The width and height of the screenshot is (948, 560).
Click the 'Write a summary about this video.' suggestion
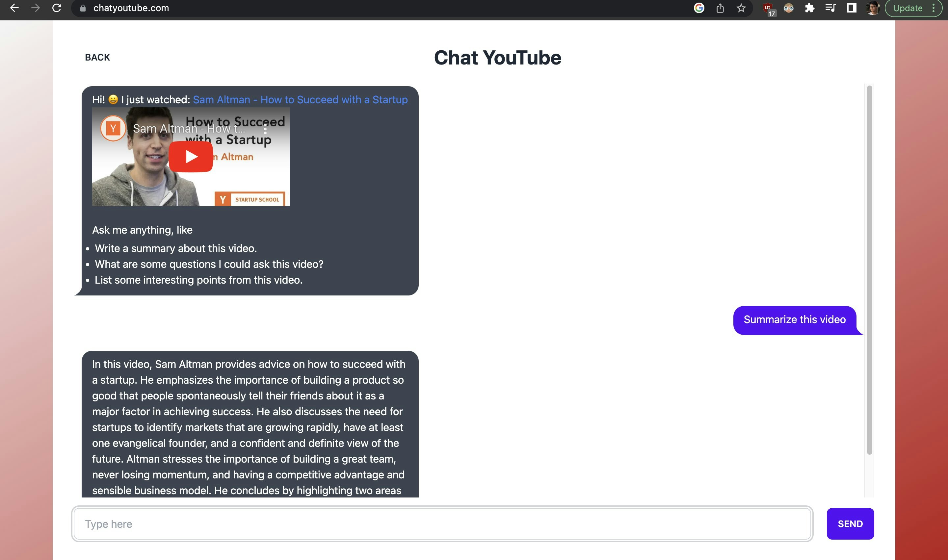pos(175,248)
